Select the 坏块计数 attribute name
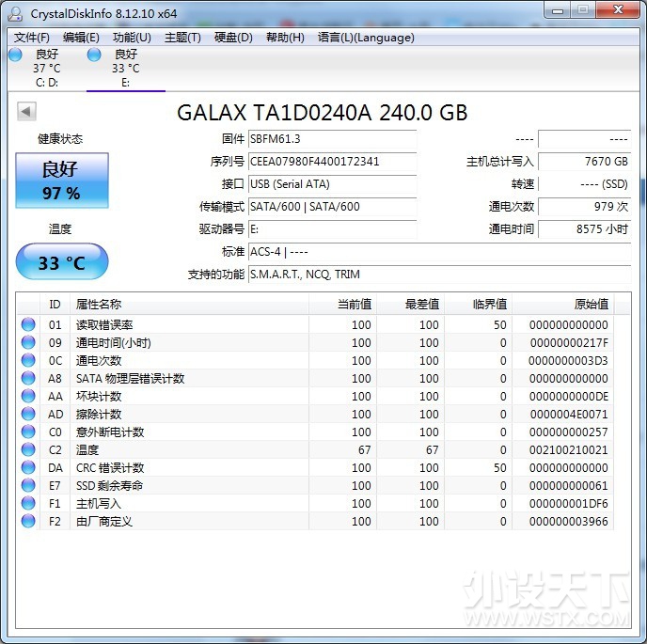The image size is (647, 644). click(99, 397)
